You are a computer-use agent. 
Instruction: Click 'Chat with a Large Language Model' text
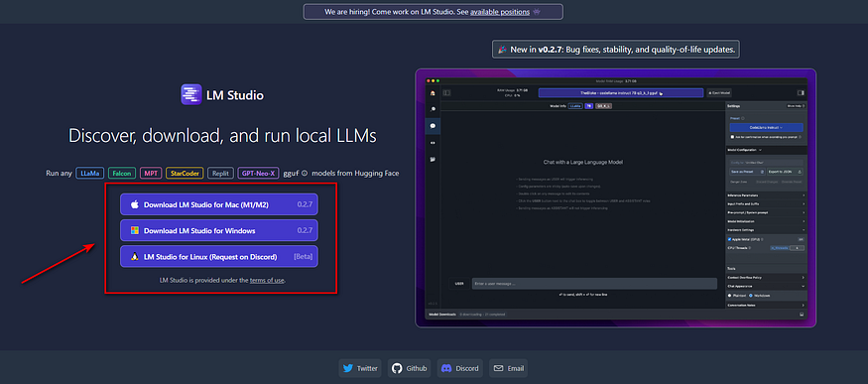(x=583, y=162)
